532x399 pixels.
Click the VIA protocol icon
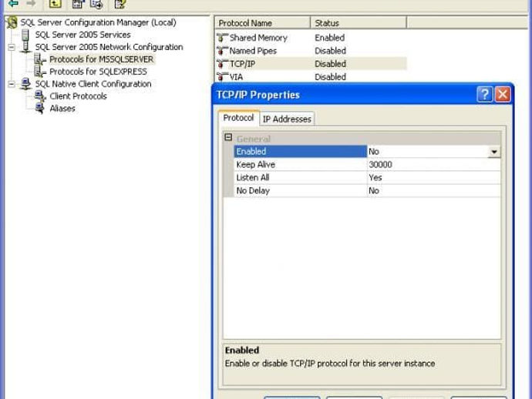click(x=222, y=77)
